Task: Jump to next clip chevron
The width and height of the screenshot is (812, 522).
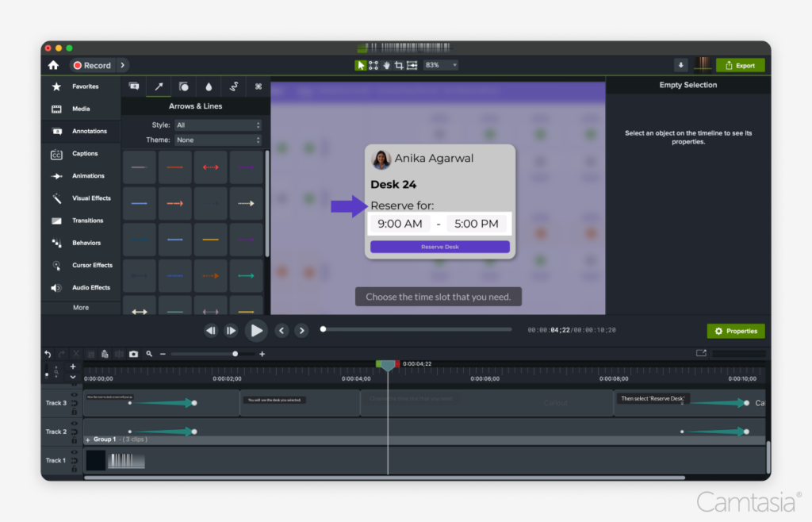Action: [x=302, y=330]
